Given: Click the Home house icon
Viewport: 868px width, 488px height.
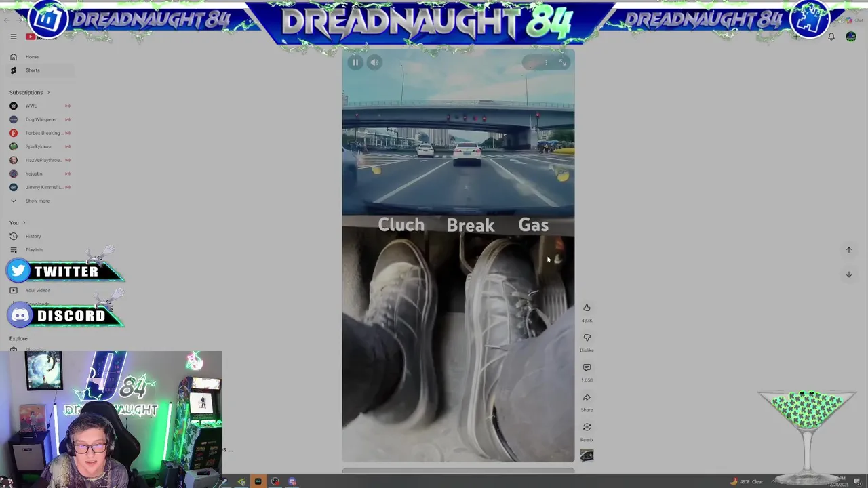Looking at the screenshot, I should click(14, 57).
